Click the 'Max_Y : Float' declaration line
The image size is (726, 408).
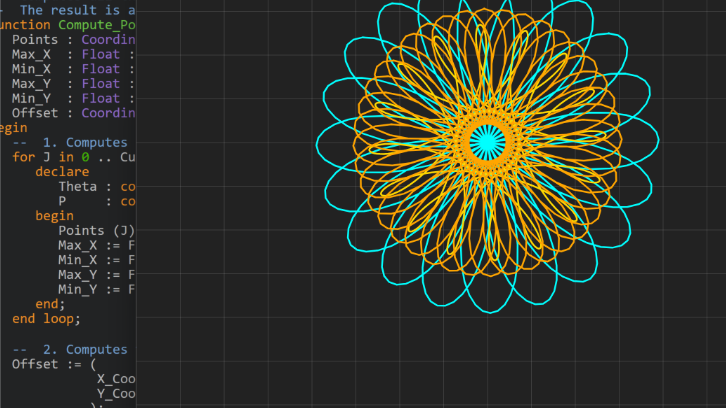(x=66, y=84)
